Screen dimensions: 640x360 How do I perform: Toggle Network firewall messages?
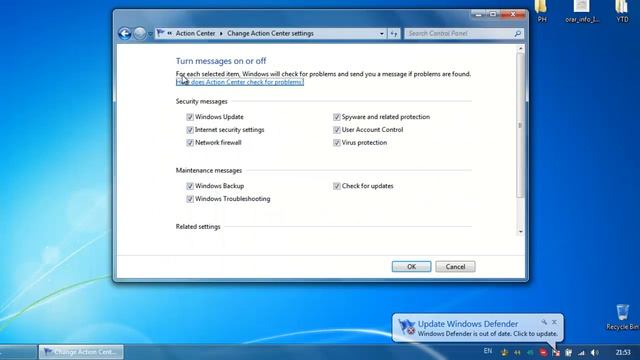(x=190, y=143)
